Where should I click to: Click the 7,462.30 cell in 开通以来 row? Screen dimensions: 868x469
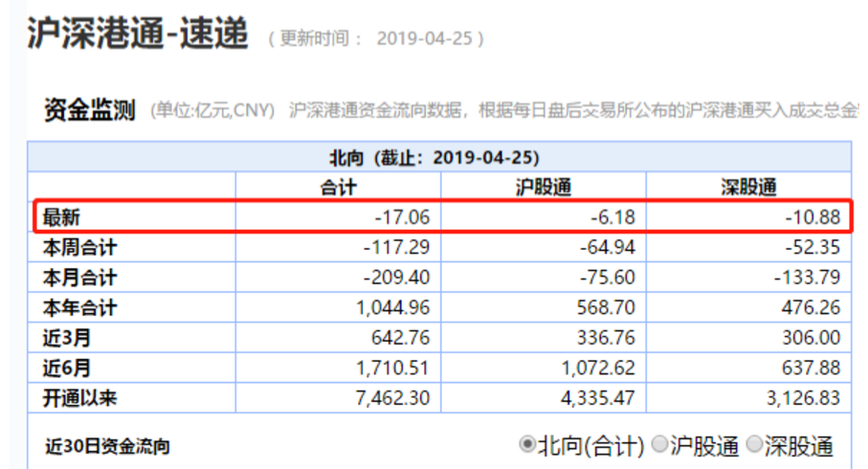pyautogui.click(x=393, y=396)
